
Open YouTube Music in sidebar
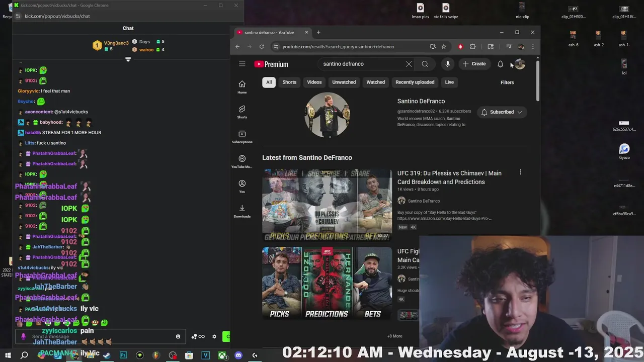(242, 161)
